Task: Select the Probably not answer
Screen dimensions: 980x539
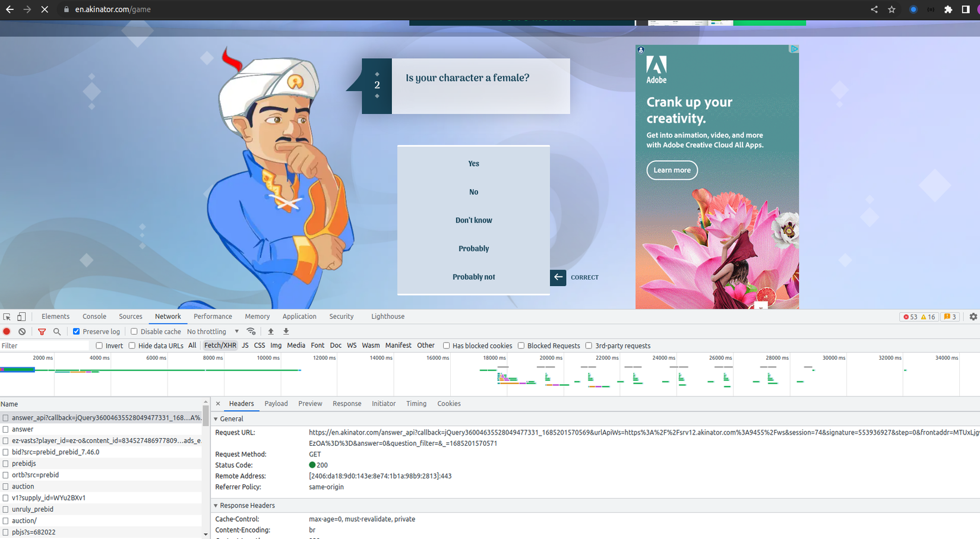Action: point(473,277)
